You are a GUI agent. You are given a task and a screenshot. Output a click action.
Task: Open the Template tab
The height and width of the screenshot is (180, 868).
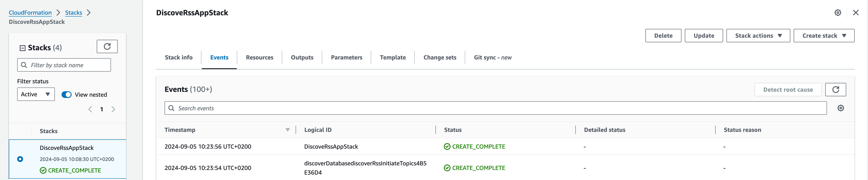point(393,58)
